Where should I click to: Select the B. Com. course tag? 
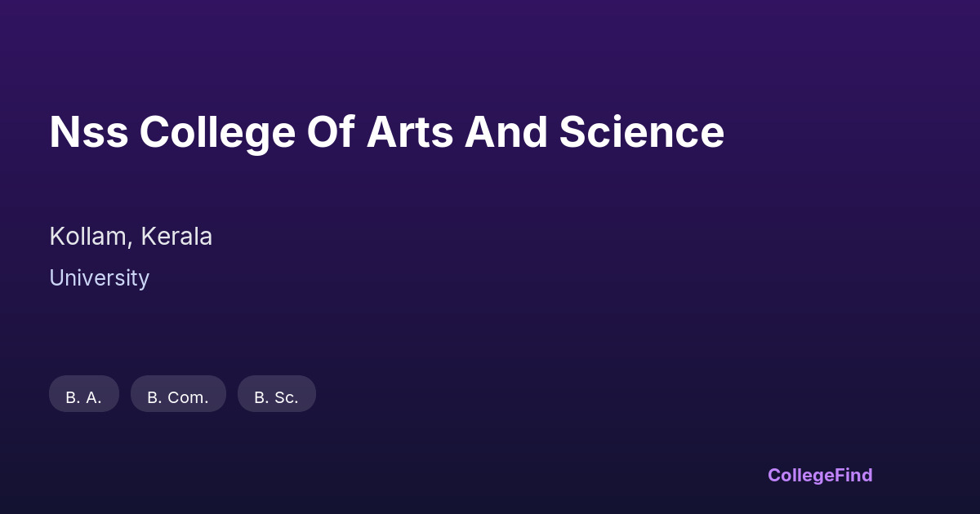click(178, 395)
